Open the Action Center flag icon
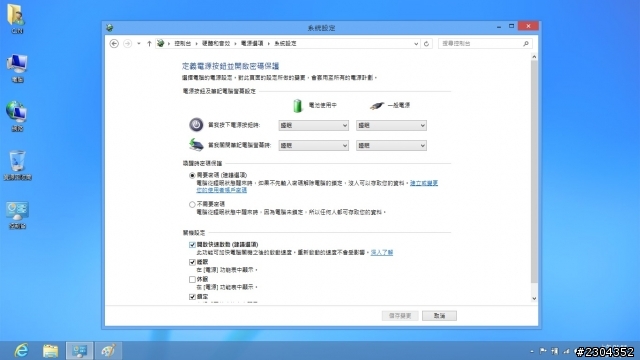This screenshot has height=360, width=640. (x=543, y=351)
